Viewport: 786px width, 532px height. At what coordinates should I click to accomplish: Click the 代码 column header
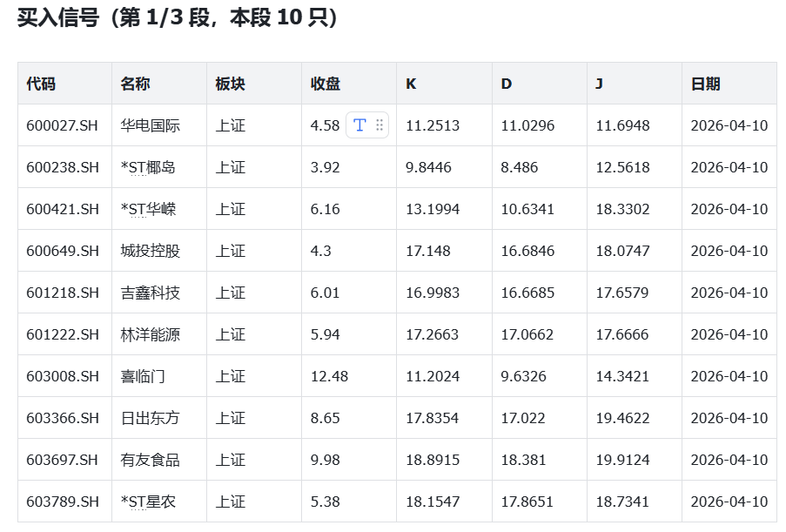[41, 84]
